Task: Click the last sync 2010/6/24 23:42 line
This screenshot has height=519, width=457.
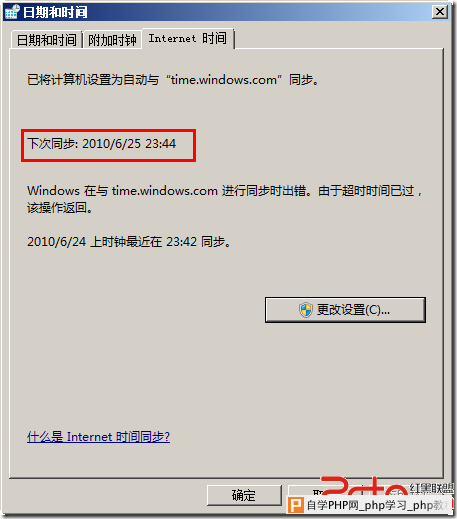Action: [x=129, y=242]
